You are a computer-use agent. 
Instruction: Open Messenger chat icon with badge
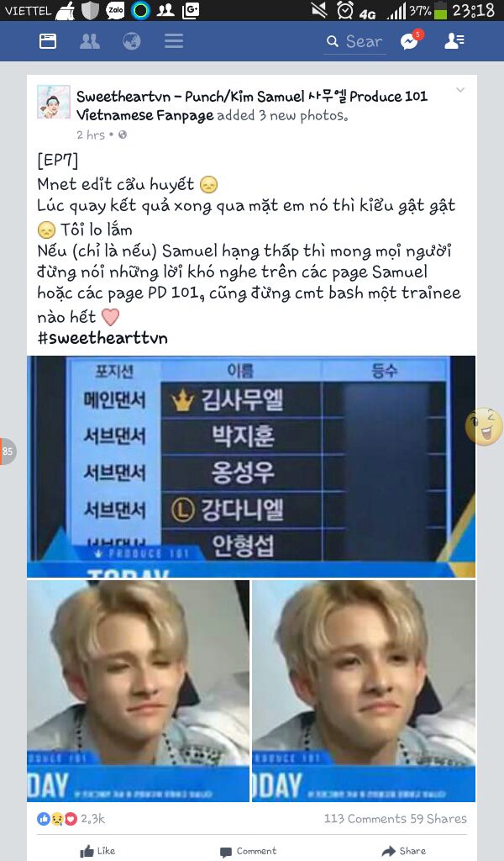pos(412,40)
